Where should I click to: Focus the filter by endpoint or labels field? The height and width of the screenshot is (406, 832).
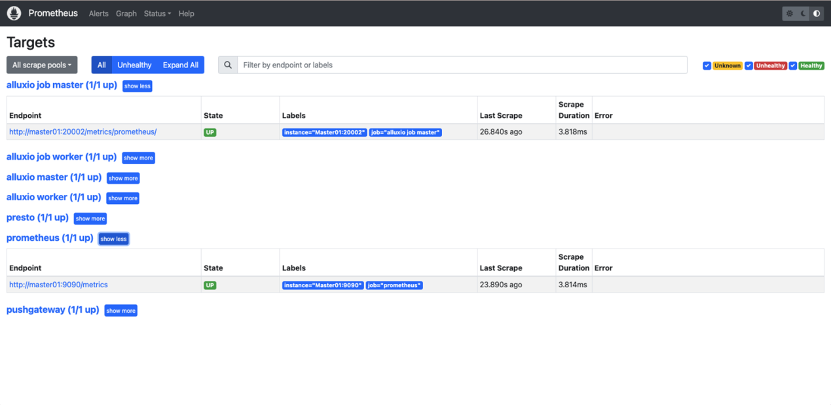[462, 65]
